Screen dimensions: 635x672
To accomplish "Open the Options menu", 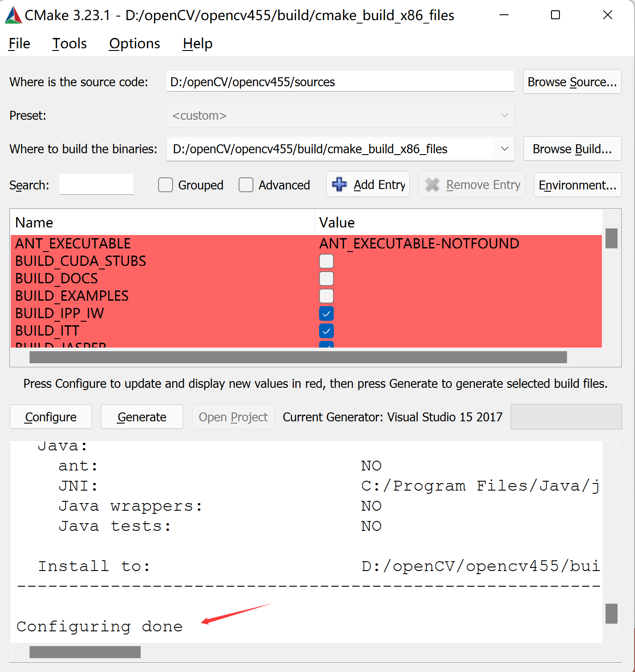I will click(x=135, y=44).
